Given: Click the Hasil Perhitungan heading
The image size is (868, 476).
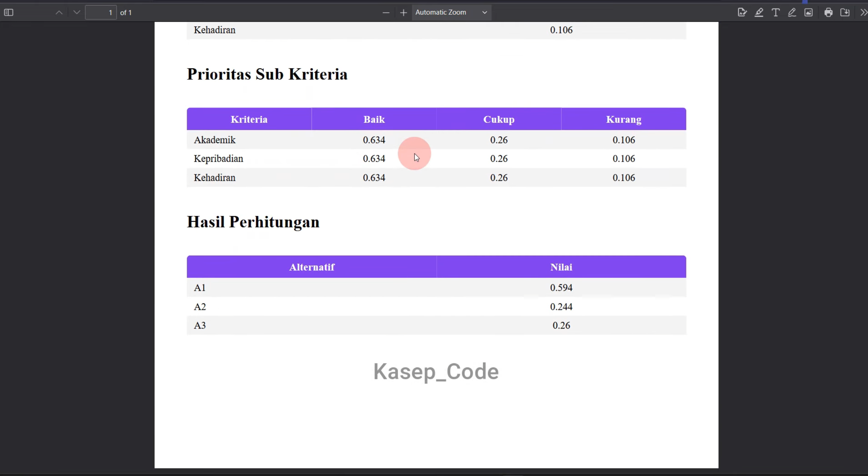Looking at the screenshot, I should tap(253, 222).
